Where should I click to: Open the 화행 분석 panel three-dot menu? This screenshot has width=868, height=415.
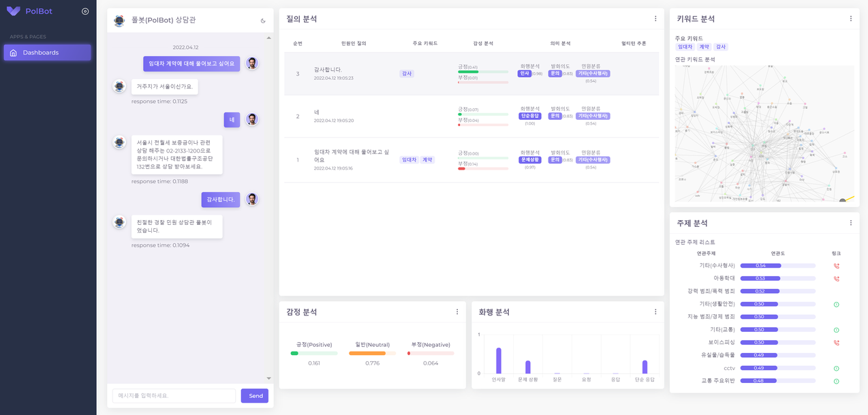[655, 311]
